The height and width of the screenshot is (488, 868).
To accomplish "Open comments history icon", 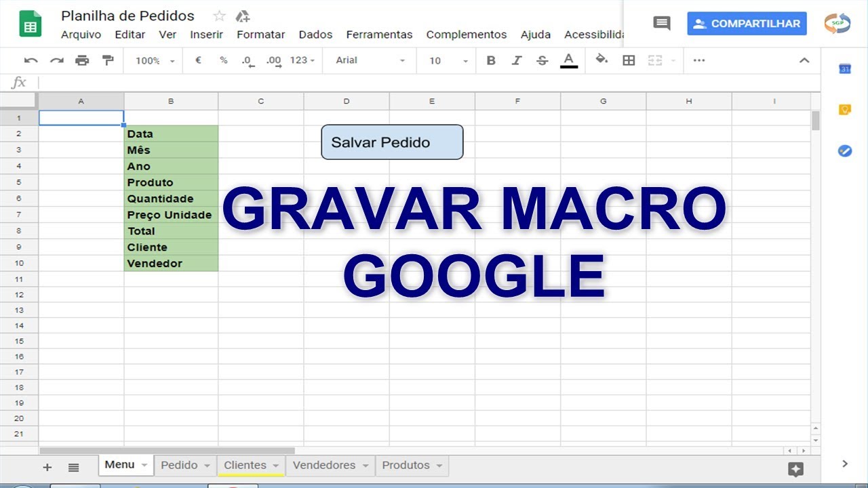I will [662, 23].
